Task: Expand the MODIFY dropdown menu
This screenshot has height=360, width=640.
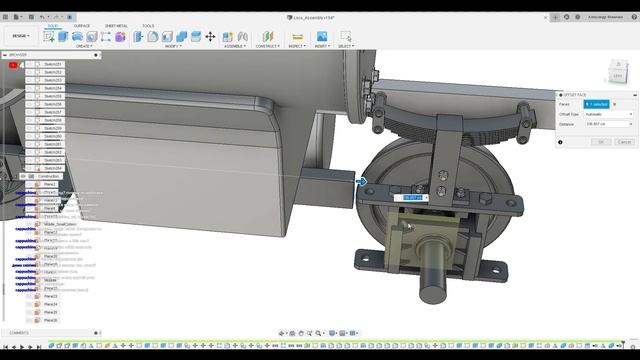Action: pos(173,46)
